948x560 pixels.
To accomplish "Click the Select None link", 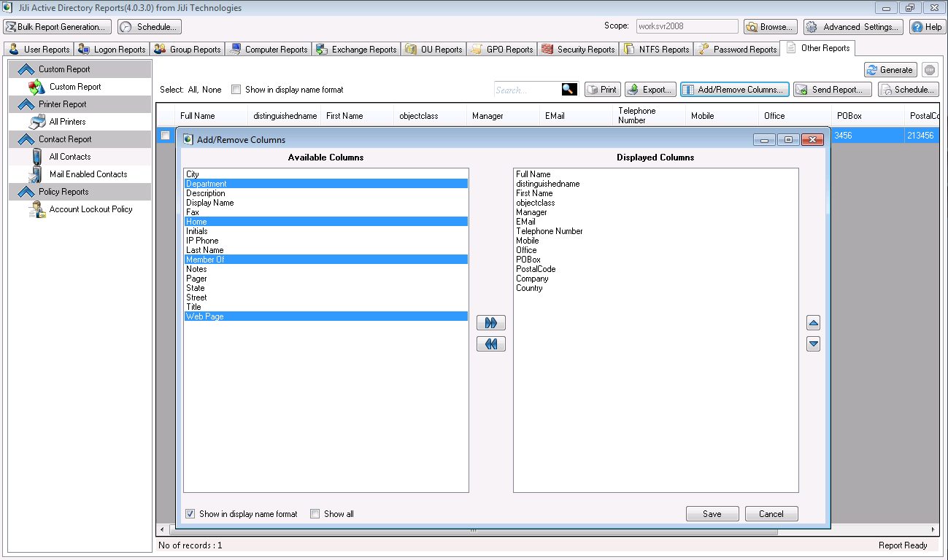I will [x=212, y=90].
